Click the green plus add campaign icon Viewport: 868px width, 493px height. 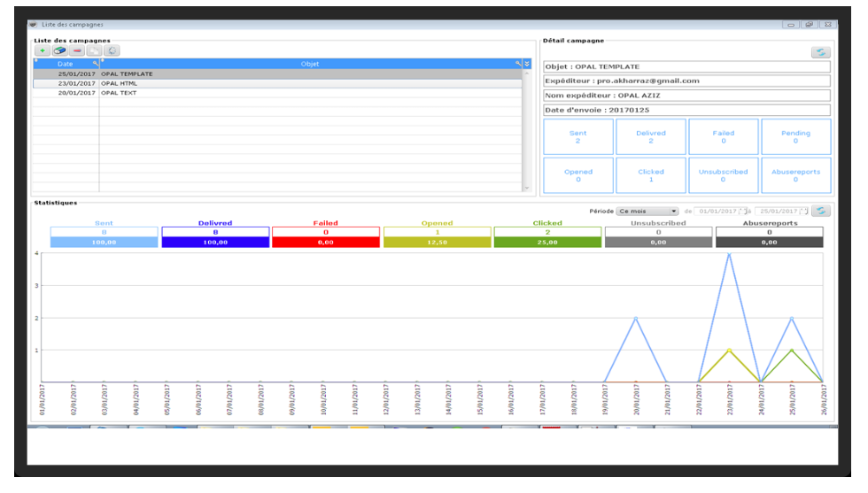(43, 51)
